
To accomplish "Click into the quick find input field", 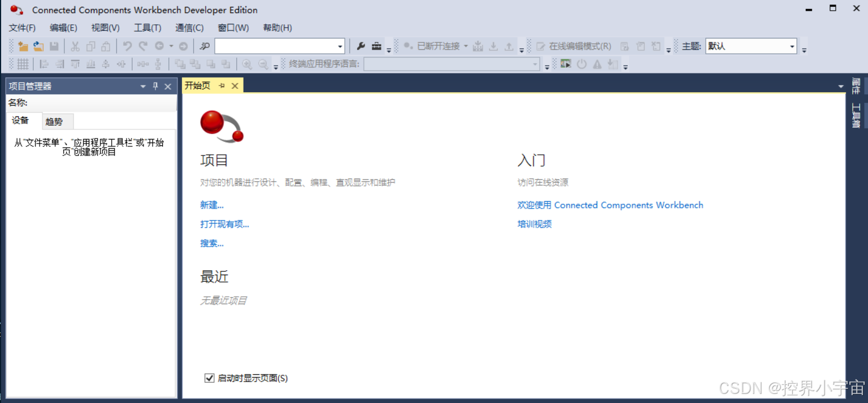I will click(275, 46).
